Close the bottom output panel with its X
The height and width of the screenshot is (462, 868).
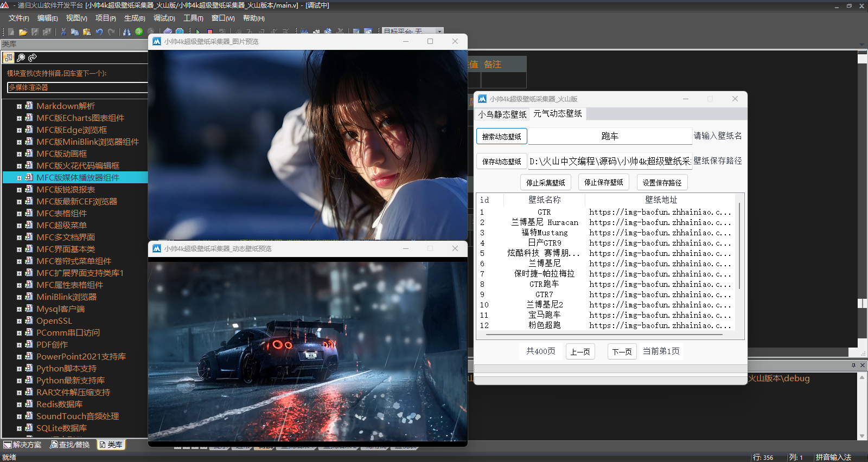tap(863, 365)
